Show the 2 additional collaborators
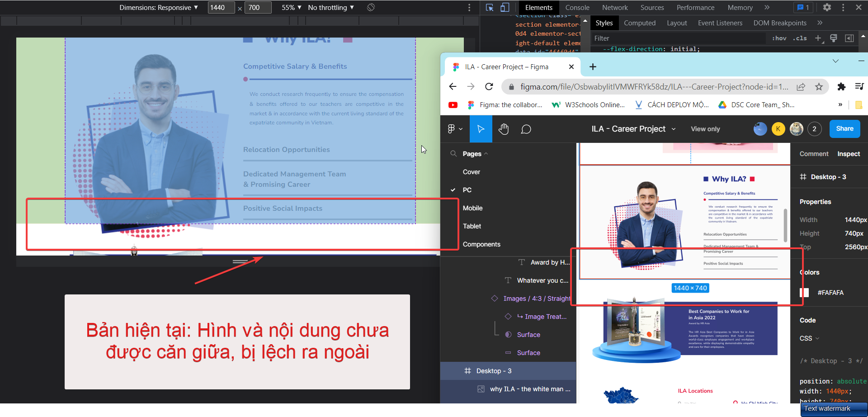The image size is (868, 417). pyautogui.click(x=814, y=129)
